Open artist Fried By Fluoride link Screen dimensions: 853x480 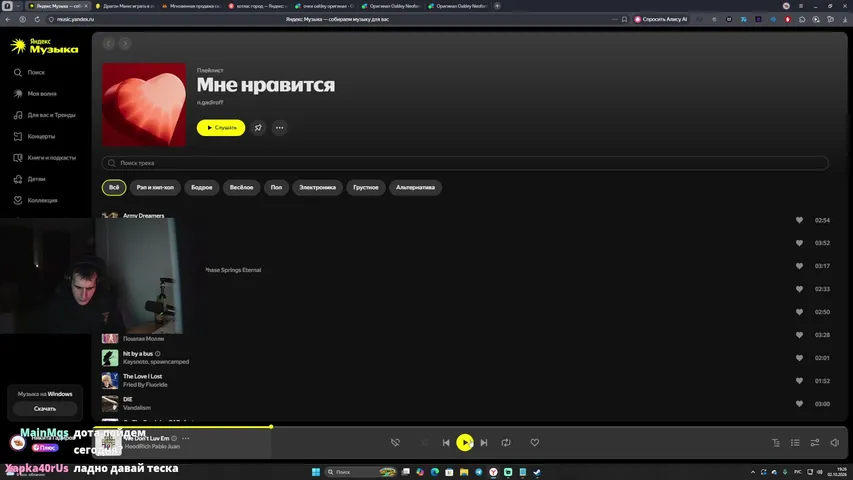click(145, 384)
